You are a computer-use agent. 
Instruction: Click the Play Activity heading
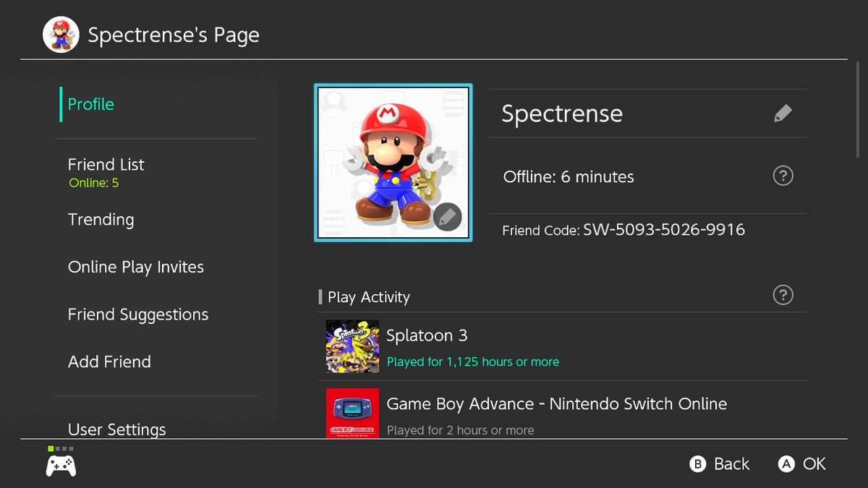(369, 297)
